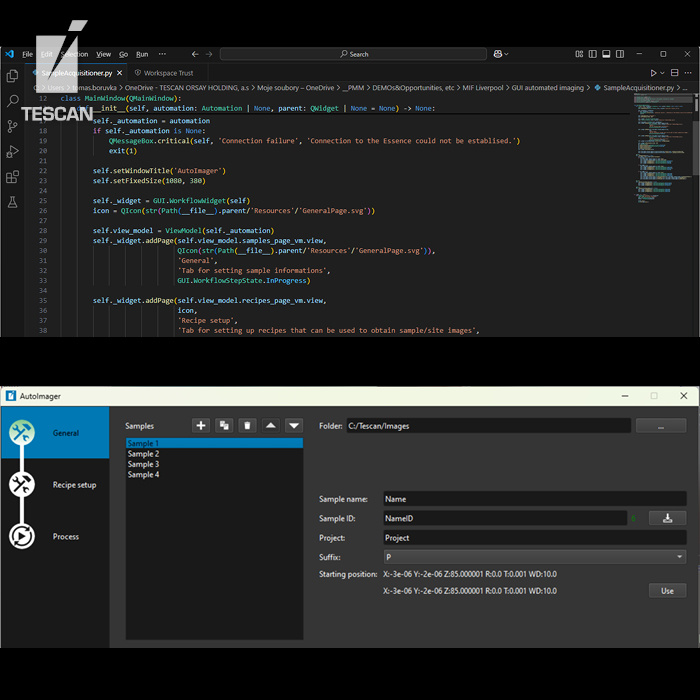
Task: Open the Testing flask icon view
Action: [x=12, y=202]
